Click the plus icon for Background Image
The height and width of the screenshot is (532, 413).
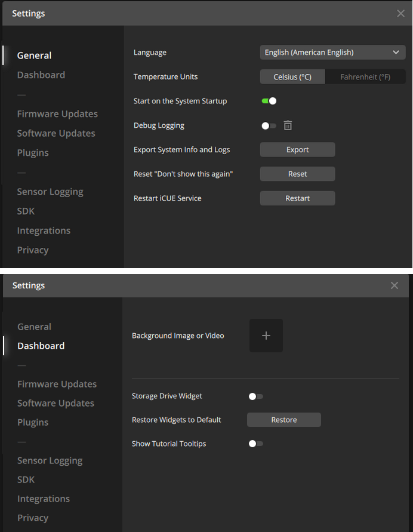tap(266, 336)
